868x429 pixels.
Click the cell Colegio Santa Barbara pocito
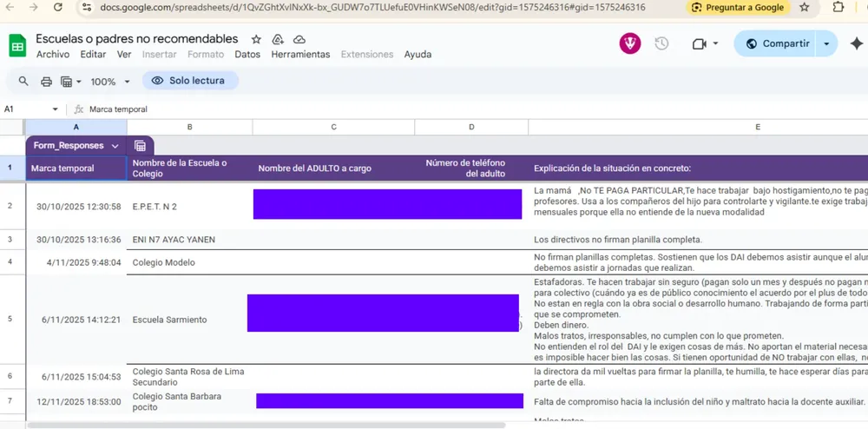coord(189,402)
